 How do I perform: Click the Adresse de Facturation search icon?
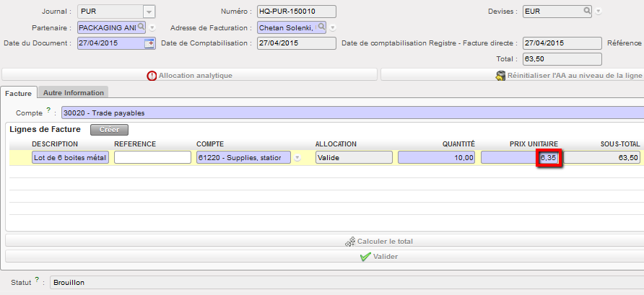[321, 27]
